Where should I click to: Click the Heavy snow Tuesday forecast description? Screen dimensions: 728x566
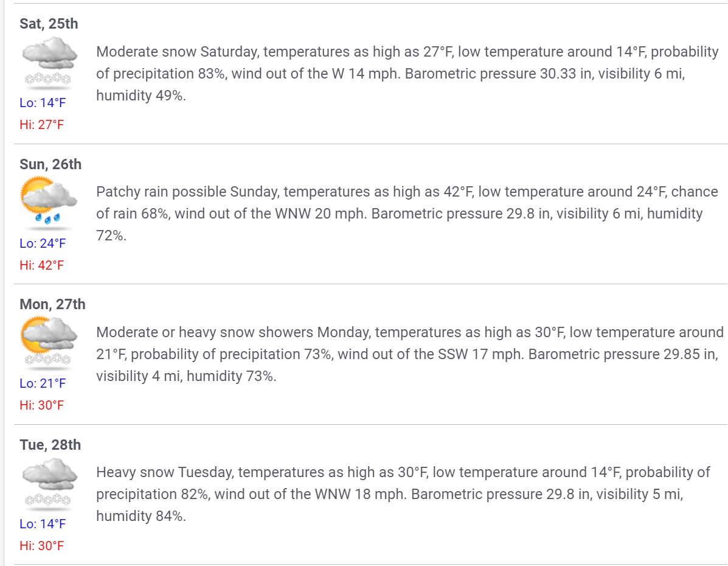(403, 494)
